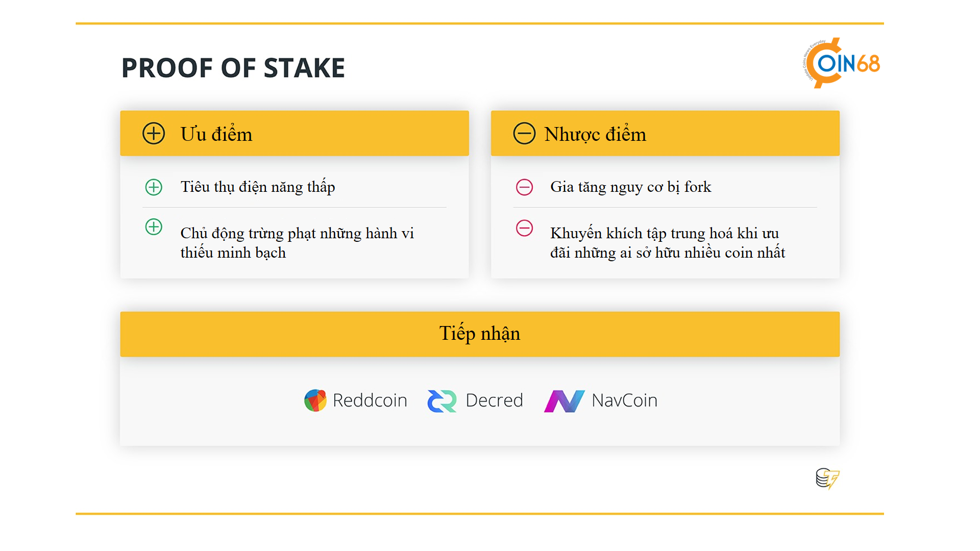The image size is (980, 551).
Task: Click the red minus icon beside Khuyến khích tập trung hoá
Action: [x=524, y=228]
